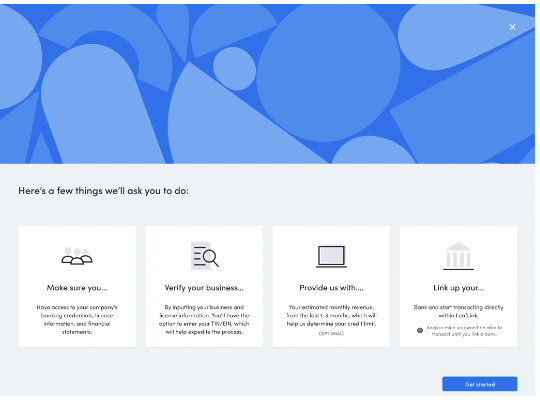540x400 pixels.
Task: Select the "Provide us with...." card title
Action: 331,288
